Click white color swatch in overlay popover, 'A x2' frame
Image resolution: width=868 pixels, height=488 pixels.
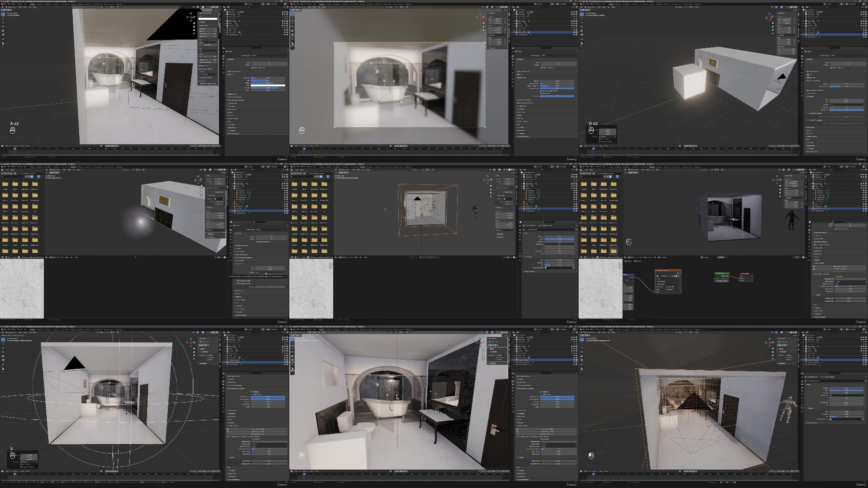[208, 19]
